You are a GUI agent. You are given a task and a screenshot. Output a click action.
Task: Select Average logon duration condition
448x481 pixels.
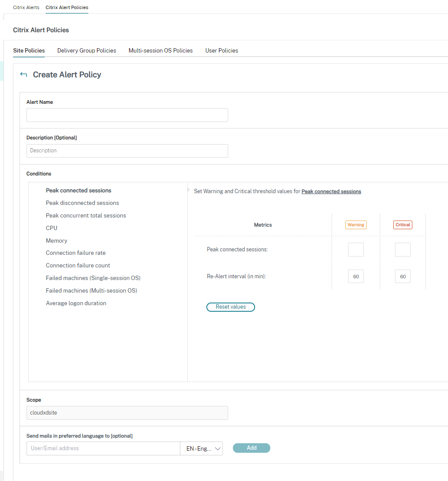pyautogui.click(x=76, y=303)
